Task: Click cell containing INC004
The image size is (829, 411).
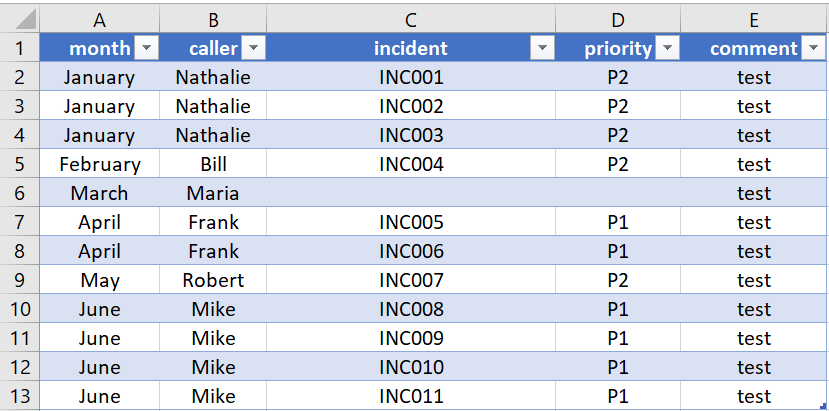Action: pyautogui.click(x=411, y=164)
